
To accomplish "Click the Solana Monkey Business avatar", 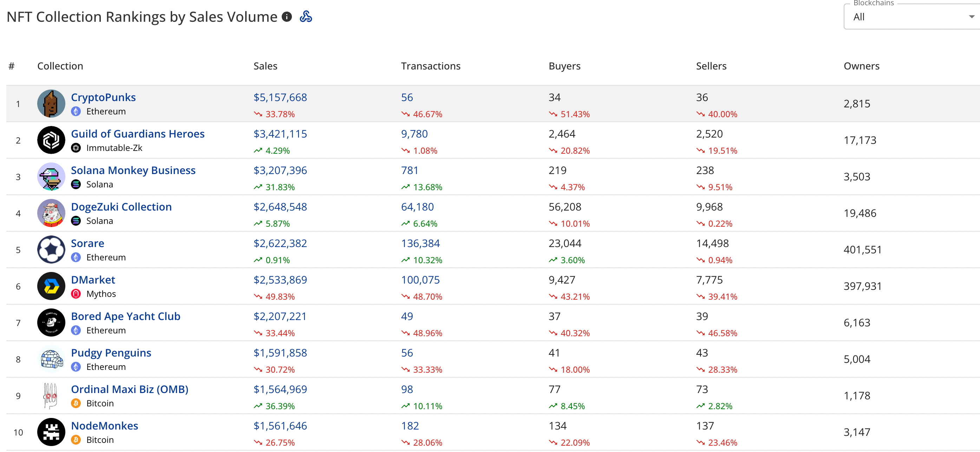I will (x=51, y=177).
